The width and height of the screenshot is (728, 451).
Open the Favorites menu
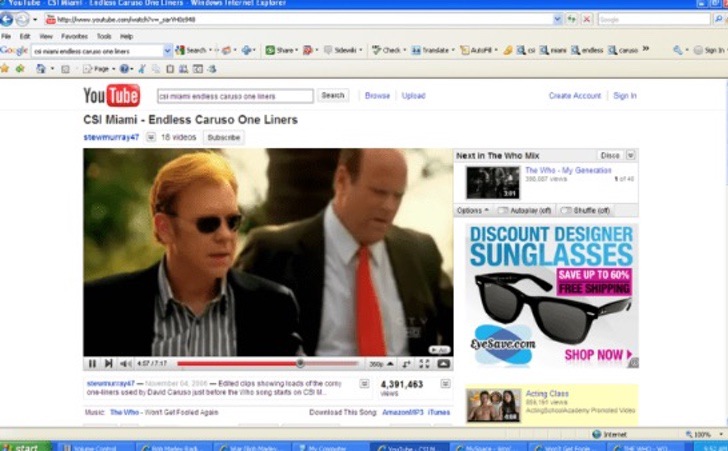[x=74, y=36]
